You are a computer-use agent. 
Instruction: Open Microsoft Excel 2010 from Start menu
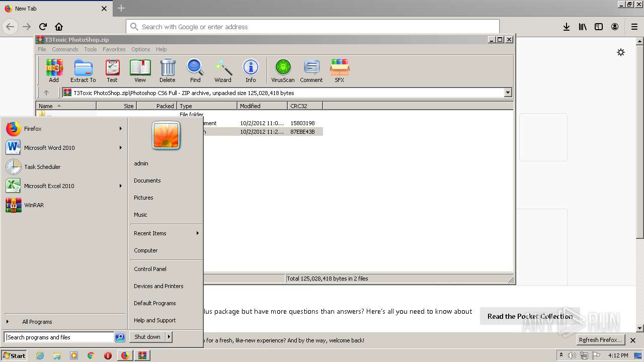63,186
